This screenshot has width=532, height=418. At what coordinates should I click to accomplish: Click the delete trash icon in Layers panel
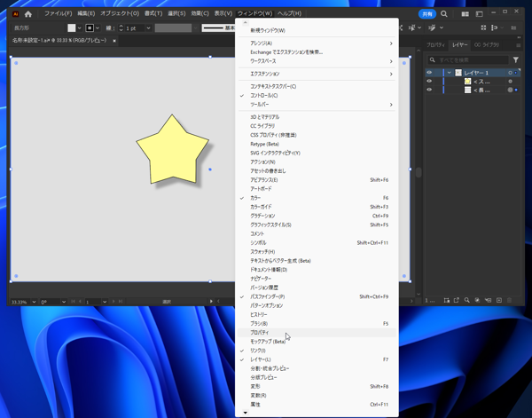(509, 300)
